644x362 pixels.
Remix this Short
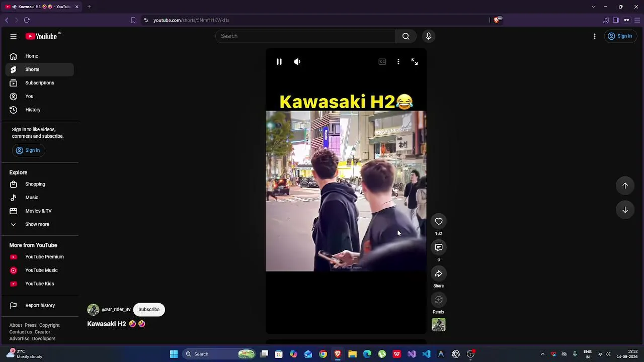pyautogui.click(x=439, y=300)
